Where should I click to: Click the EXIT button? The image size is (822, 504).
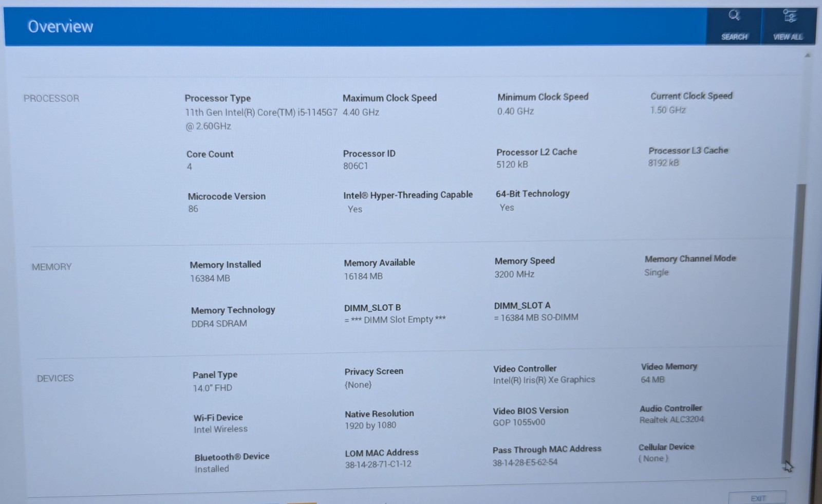pos(757,498)
